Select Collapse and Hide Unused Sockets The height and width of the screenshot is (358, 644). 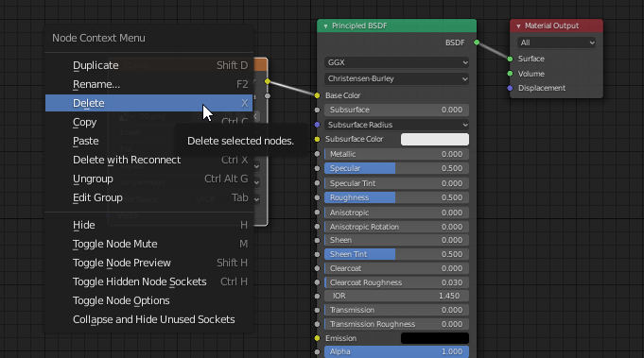(x=148, y=319)
